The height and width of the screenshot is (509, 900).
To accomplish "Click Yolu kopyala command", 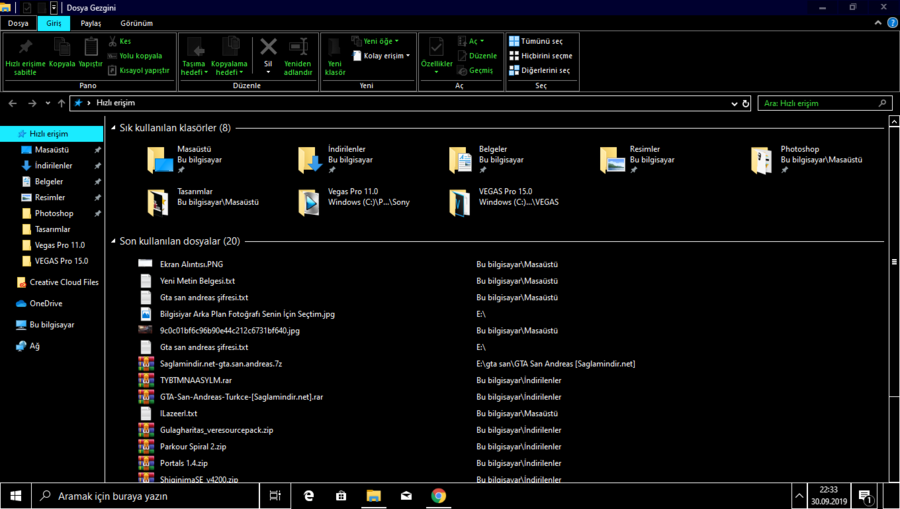I will (x=135, y=56).
